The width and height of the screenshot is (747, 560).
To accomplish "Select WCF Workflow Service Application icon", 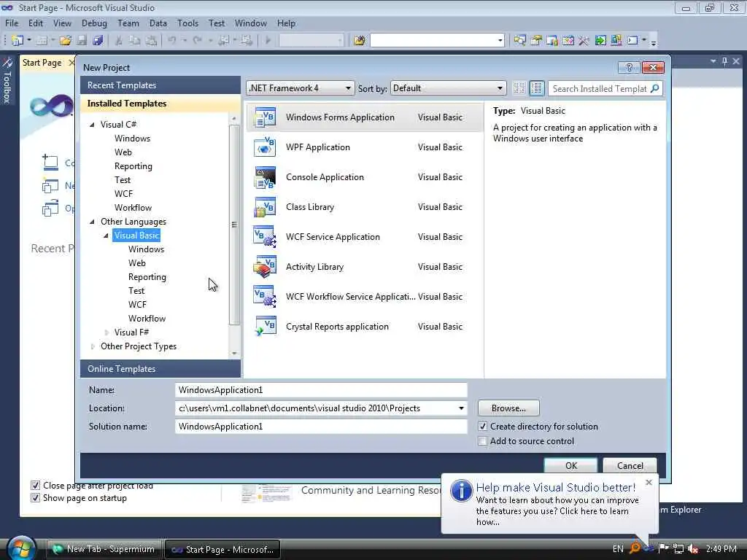I will [x=265, y=297].
